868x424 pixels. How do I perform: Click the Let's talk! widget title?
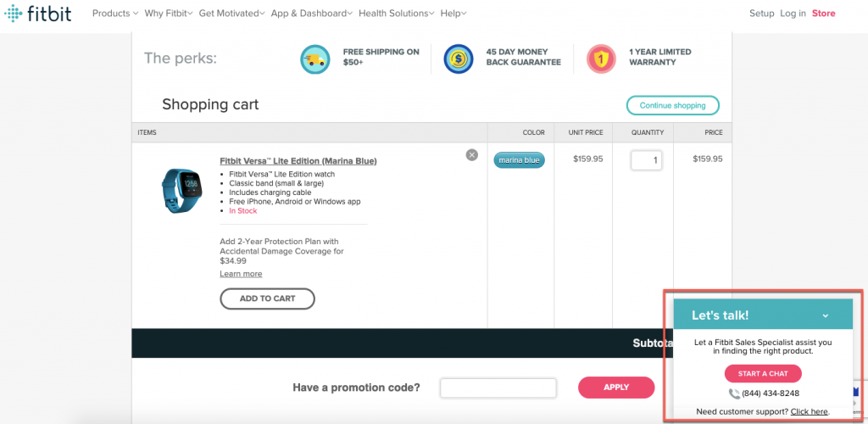pyautogui.click(x=721, y=315)
